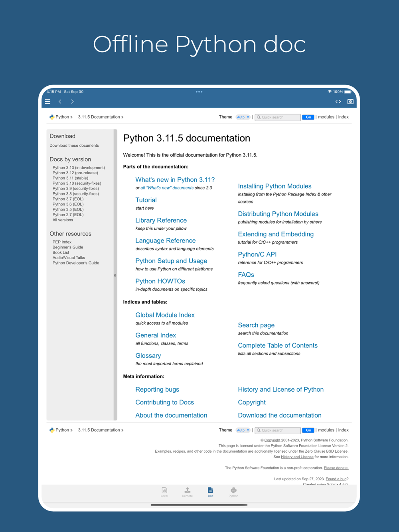Tap the top-right screen preview icon
The width and height of the screenshot is (399, 532).
click(x=350, y=102)
